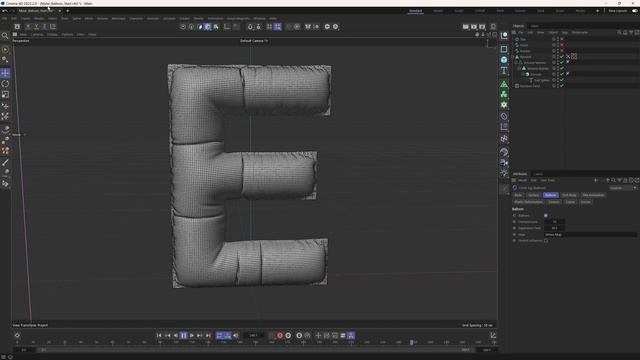Image resolution: width=640 pixels, height=360 pixels.
Task: Click the green Subdivision Surface generator icon
Action: [x=504, y=84]
